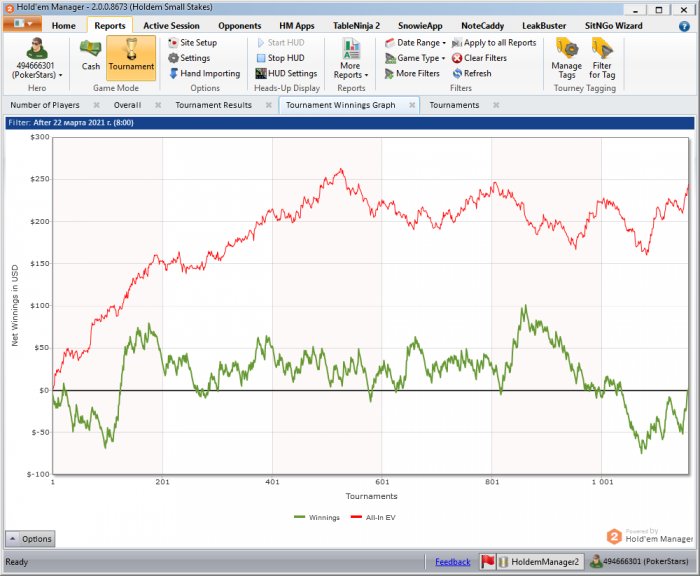Click Apply to all Reports
Screen dimensions: 700x576
[494, 43]
